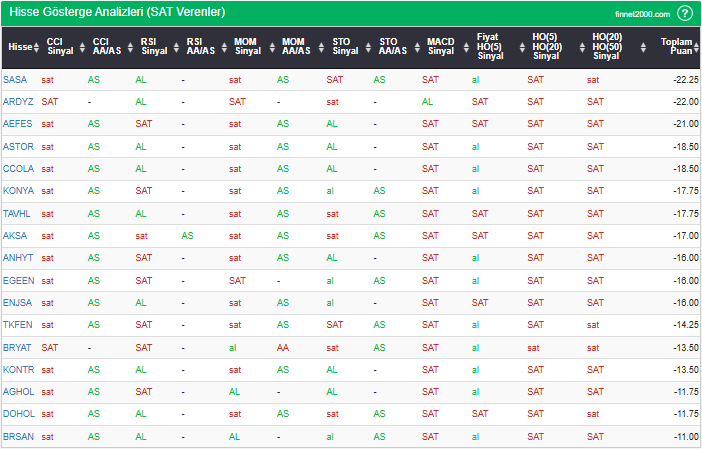Viewport: 702px width, 449px height.
Task: Click BRYAT MOM AA/AS AA value
Action: pyautogui.click(x=283, y=347)
